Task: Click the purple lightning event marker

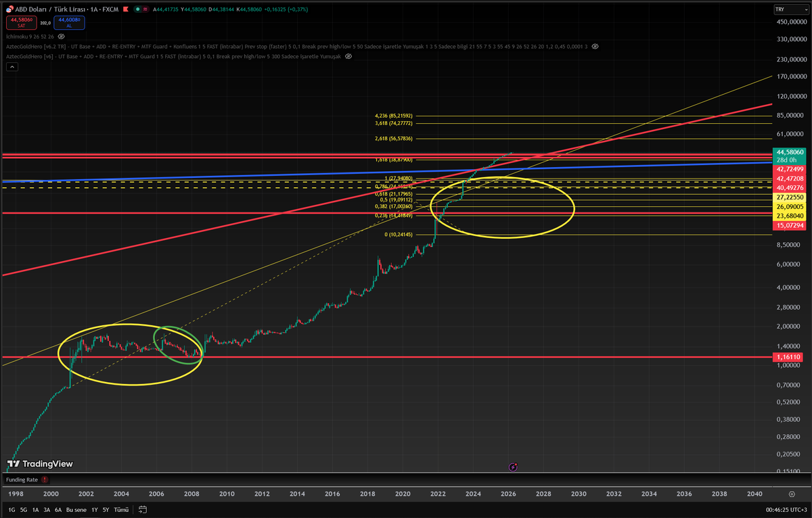Action: click(513, 467)
